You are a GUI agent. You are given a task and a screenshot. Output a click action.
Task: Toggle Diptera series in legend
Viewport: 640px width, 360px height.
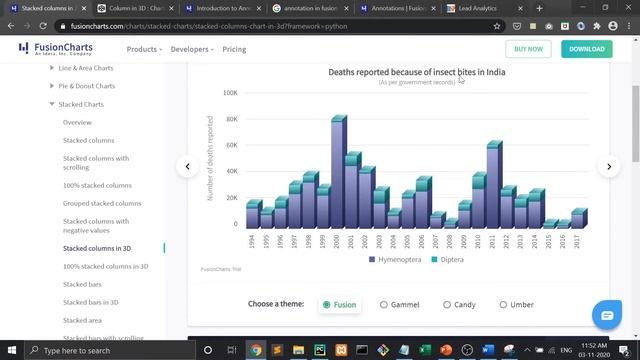(x=447, y=260)
